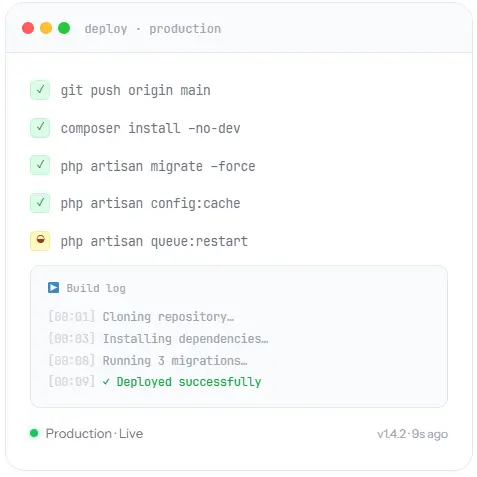Click the yellow minimize window button

click(46, 28)
